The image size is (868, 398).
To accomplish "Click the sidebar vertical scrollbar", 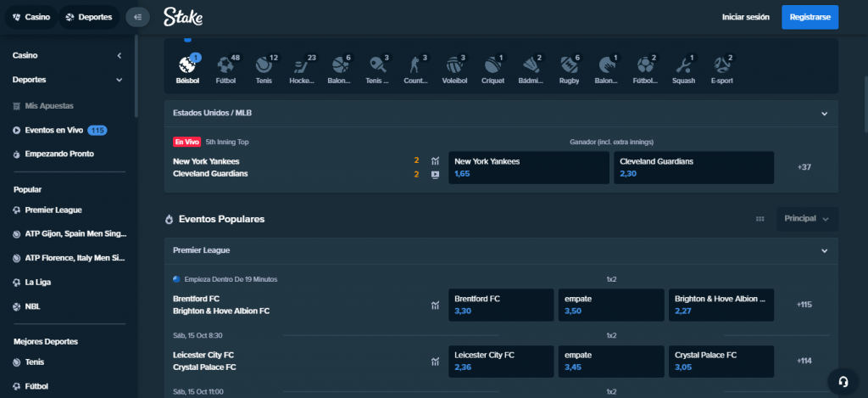I will point(136,76).
